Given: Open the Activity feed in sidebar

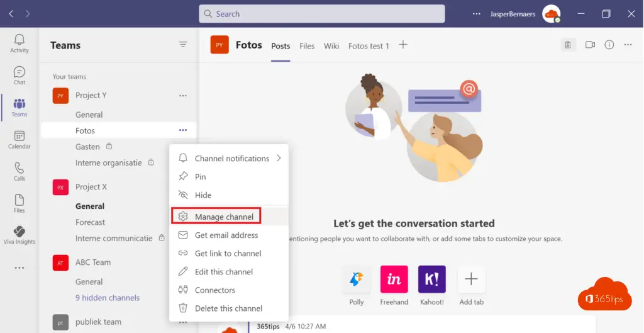Looking at the screenshot, I should pyautogui.click(x=19, y=43).
